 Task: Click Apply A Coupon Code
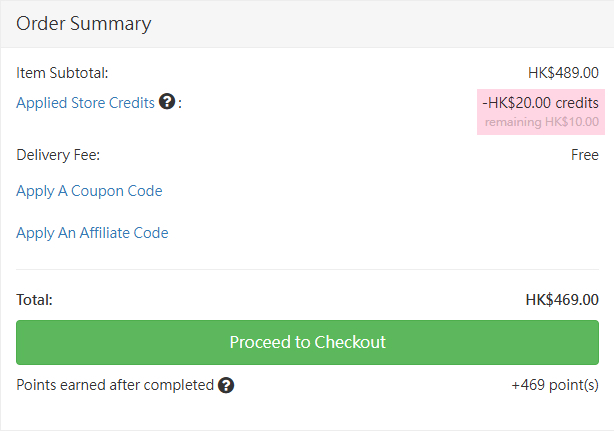(x=89, y=191)
